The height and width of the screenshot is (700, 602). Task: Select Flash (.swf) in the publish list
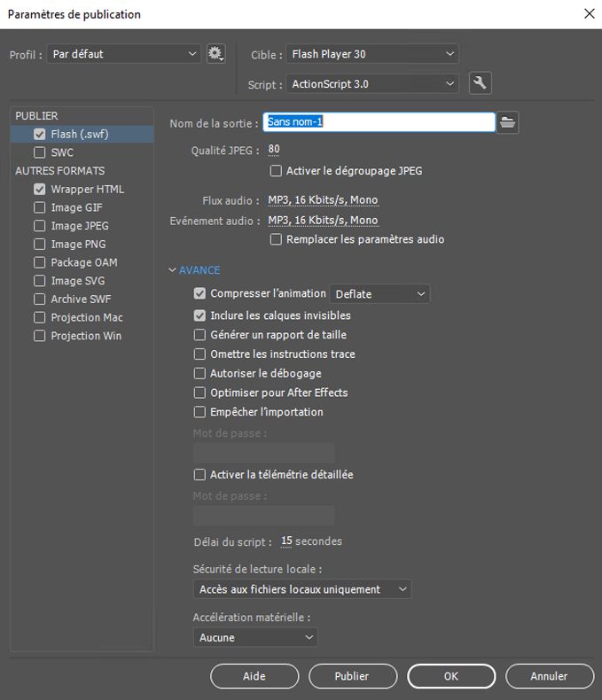tap(79, 134)
